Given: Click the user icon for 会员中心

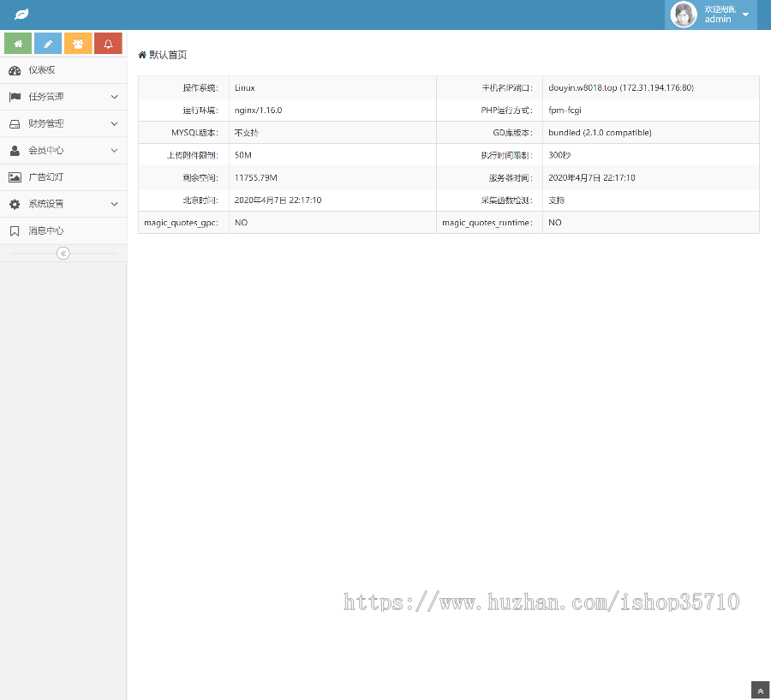Looking at the screenshot, I should (15, 151).
